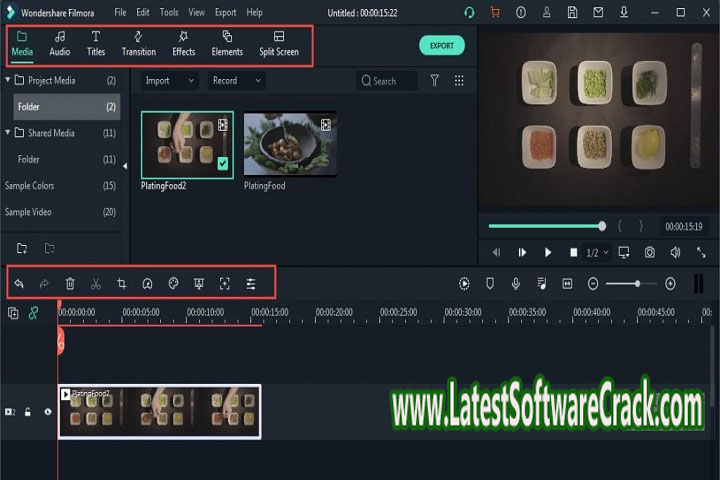Image resolution: width=720 pixels, height=480 pixels.
Task: Collapse the media panel side arrow
Action: (125, 166)
